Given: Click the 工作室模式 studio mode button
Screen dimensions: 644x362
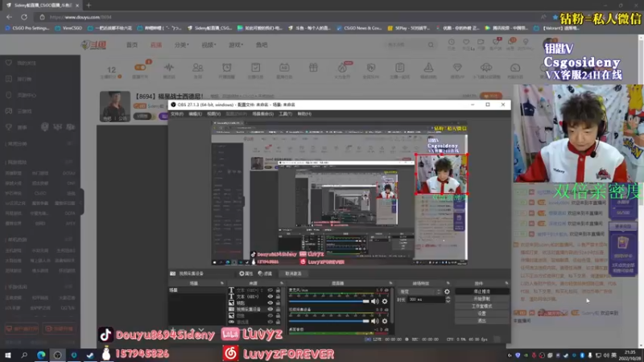Looking at the screenshot, I should click(481, 306).
